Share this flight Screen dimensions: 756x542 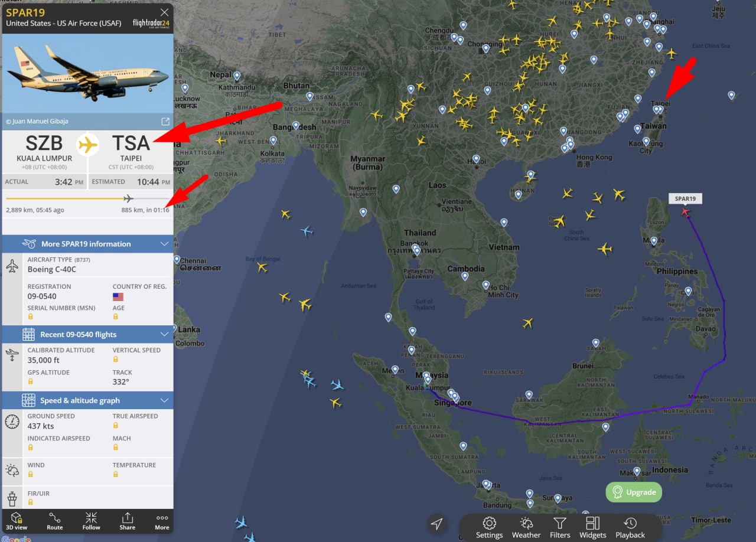(127, 521)
